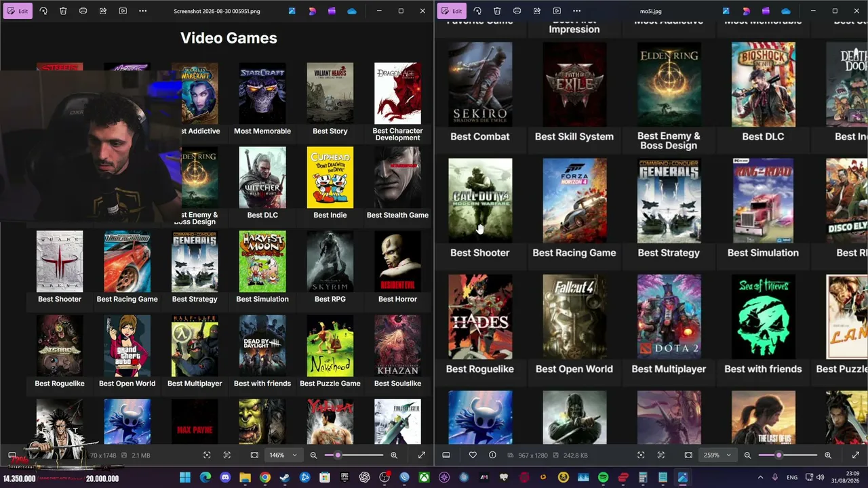Adjust the right window zoom slider
This screenshot has width=868, height=488.
(787, 455)
